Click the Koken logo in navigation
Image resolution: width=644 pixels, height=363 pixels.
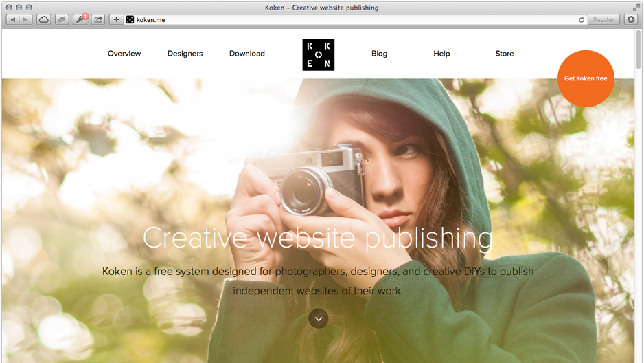(x=319, y=54)
